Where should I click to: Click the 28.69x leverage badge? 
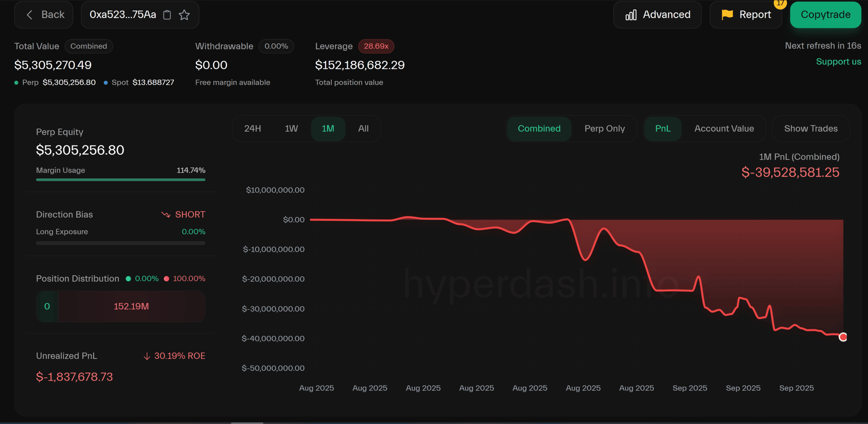pos(376,46)
